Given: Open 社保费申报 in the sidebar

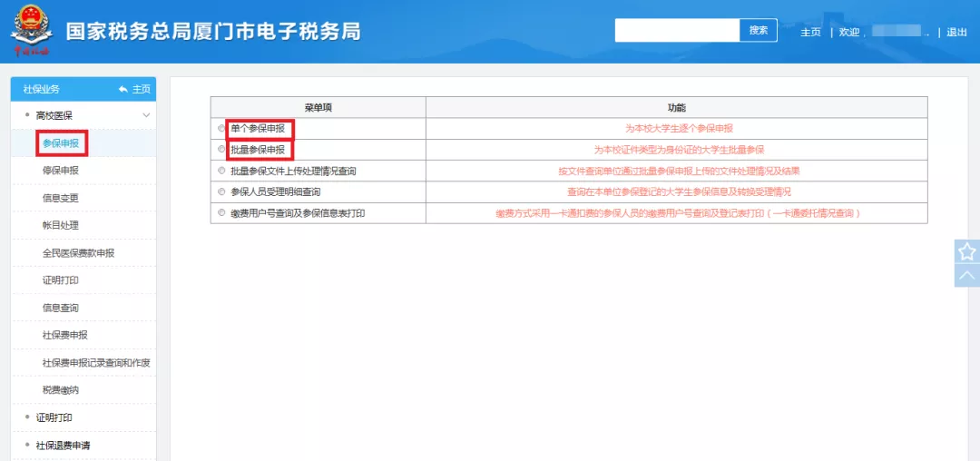Looking at the screenshot, I should click(65, 336).
